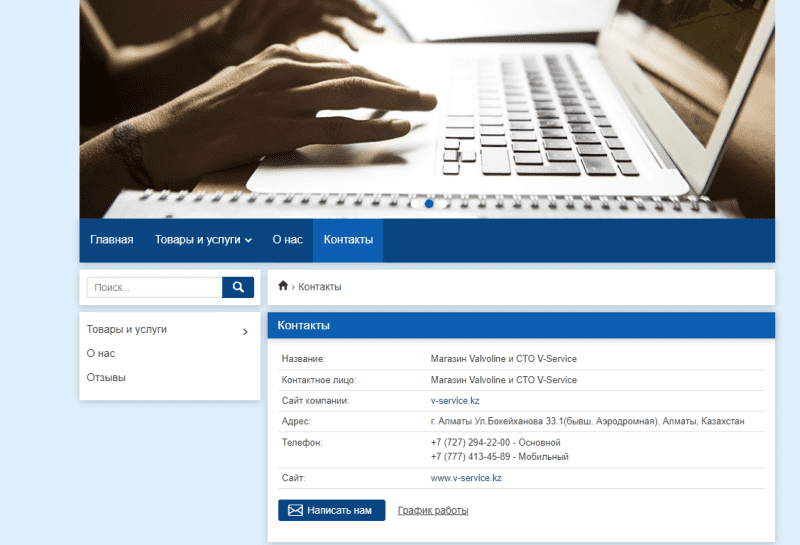800x545 pixels.
Task: Click the home icon in breadcrumb
Action: coord(283,286)
